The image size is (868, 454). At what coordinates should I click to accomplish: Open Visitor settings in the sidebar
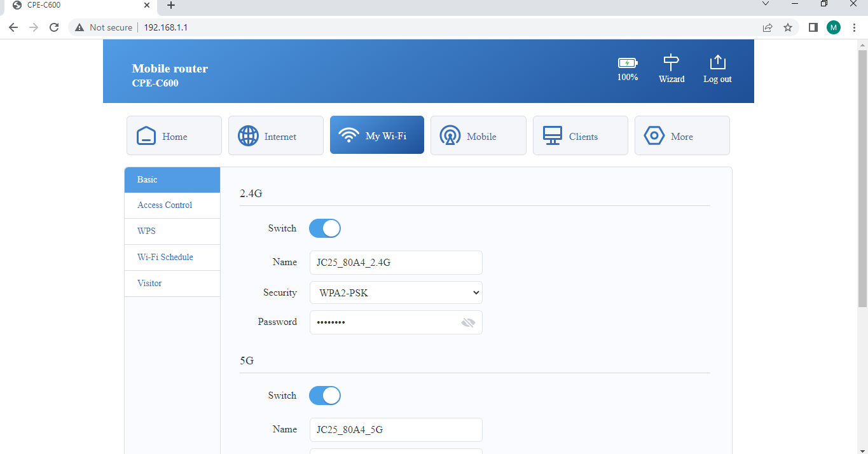(x=172, y=284)
